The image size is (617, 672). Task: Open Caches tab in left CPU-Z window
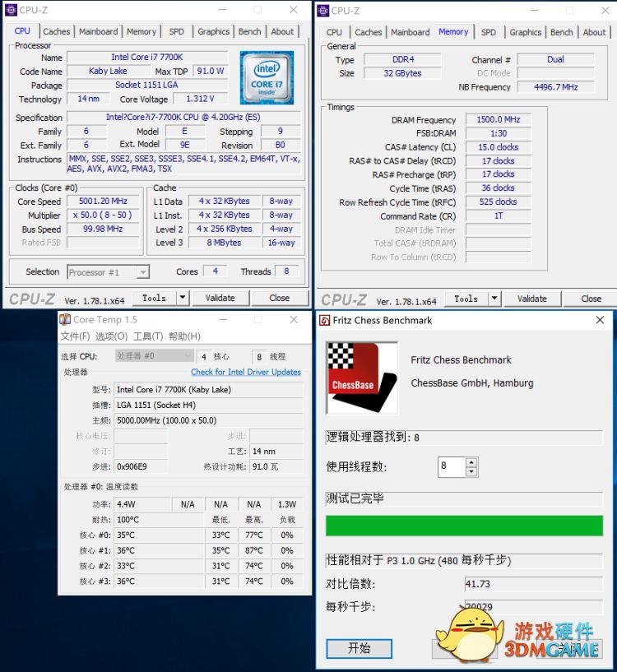click(x=56, y=31)
